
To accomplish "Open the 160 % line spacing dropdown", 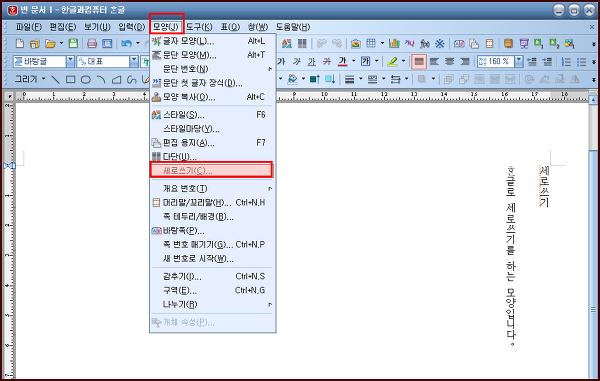I will (x=518, y=62).
